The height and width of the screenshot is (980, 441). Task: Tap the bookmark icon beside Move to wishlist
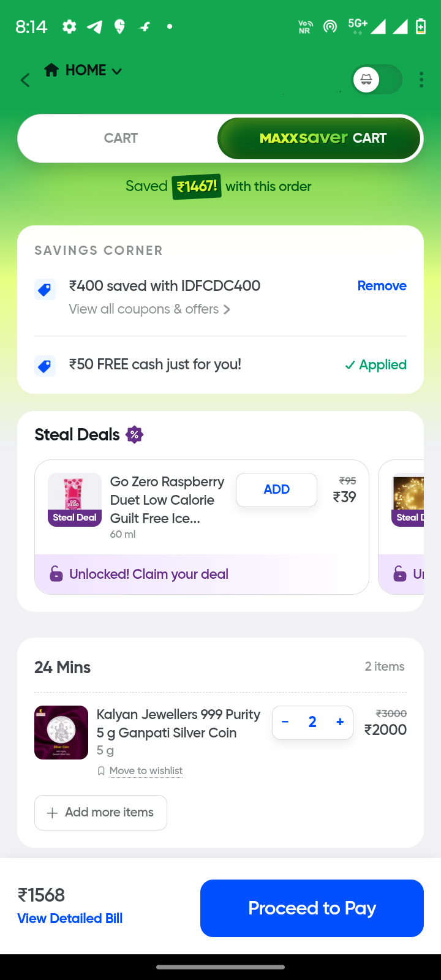click(101, 771)
